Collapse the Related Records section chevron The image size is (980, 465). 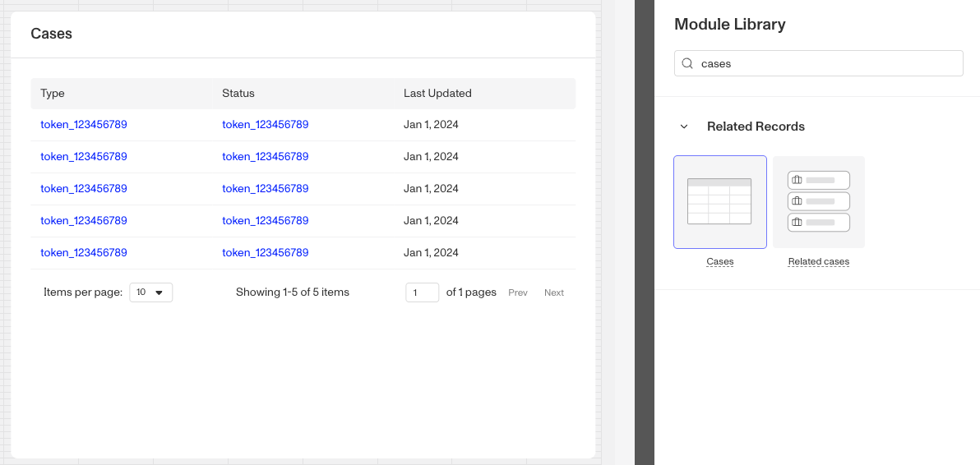[x=684, y=127]
